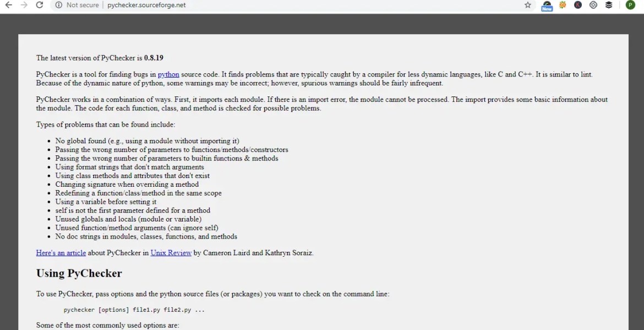Click 'Passing the wrong number of parameters to builtin functions'
Screen dimensions: 644x330
pos(167,158)
